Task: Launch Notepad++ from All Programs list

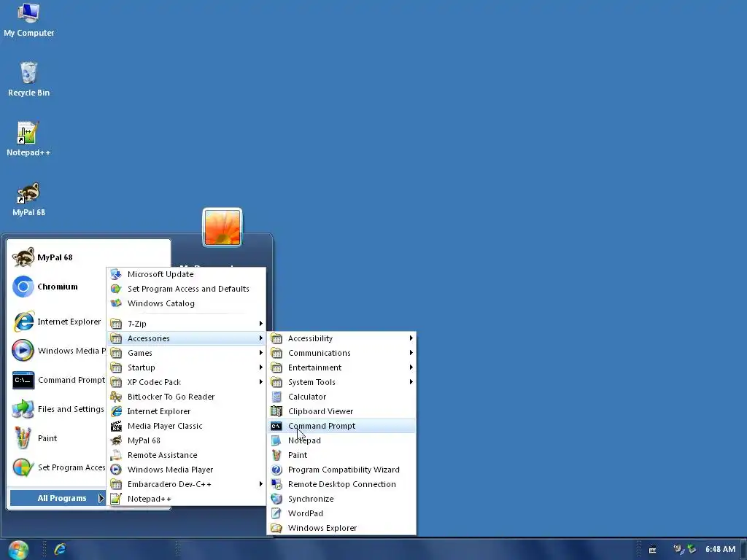Action: 186,499
